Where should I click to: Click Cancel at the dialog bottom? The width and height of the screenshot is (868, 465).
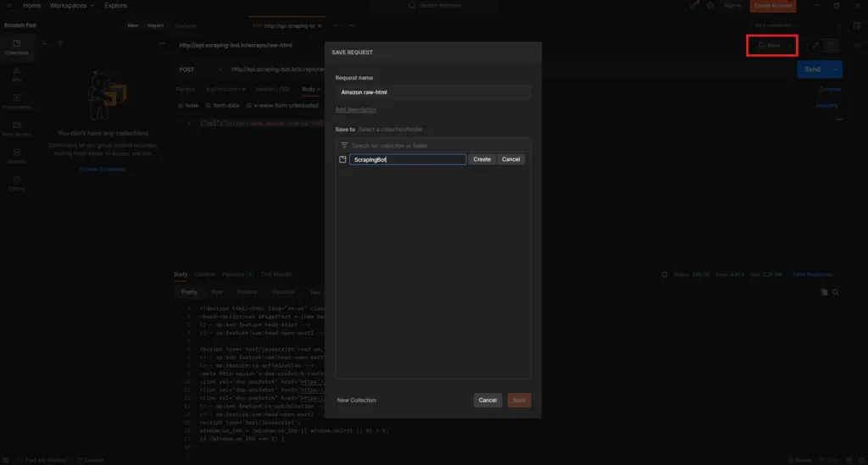coord(487,400)
